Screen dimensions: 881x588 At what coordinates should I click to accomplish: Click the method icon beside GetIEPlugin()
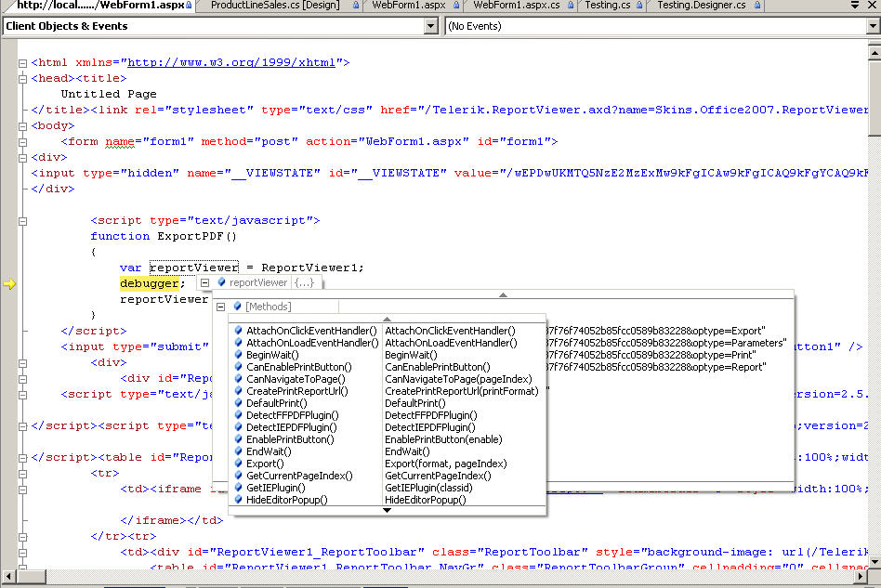click(238, 488)
